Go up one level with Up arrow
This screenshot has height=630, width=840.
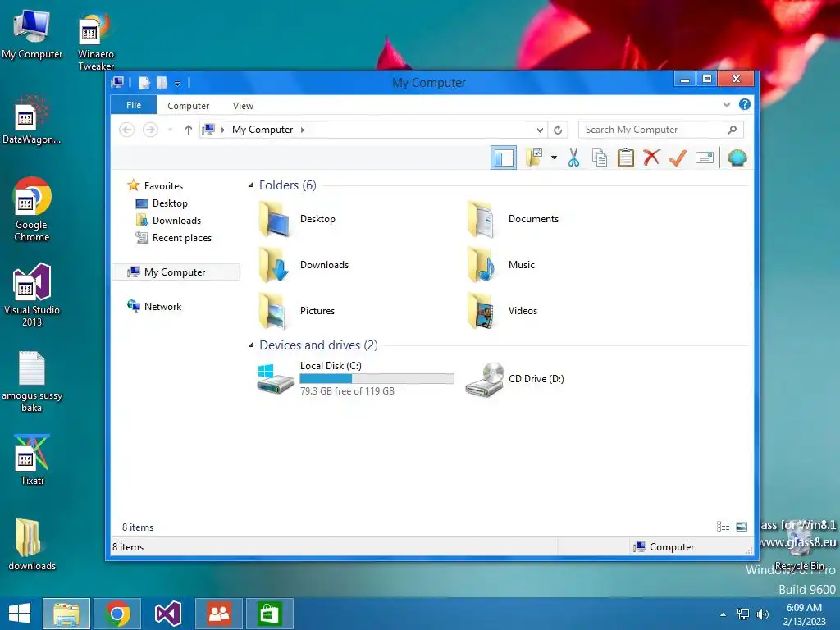(x=188, y=130)
